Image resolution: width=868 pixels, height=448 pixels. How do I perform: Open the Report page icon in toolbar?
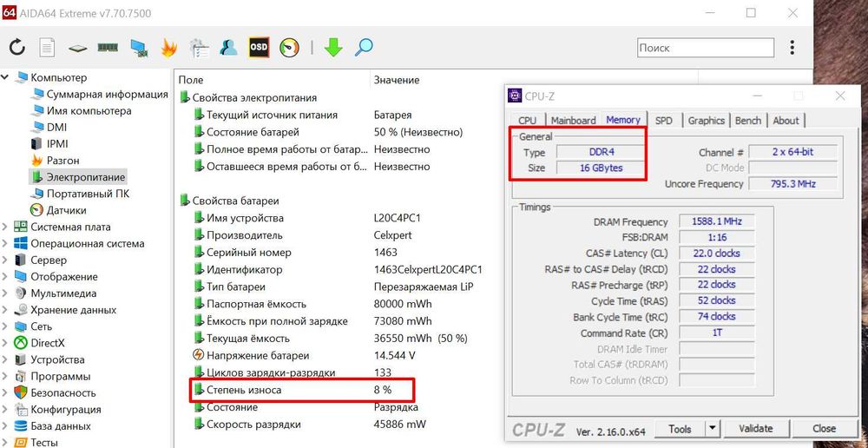[x=47, y=48]
